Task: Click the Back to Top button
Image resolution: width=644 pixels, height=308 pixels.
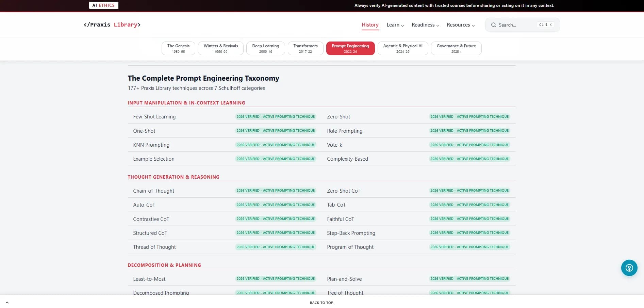Action: 321,303
